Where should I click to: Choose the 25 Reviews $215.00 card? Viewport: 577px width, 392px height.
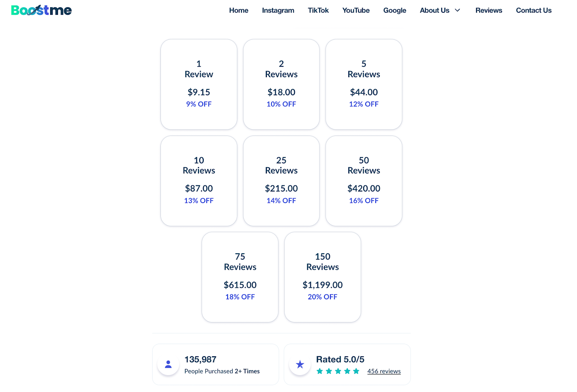281,181
